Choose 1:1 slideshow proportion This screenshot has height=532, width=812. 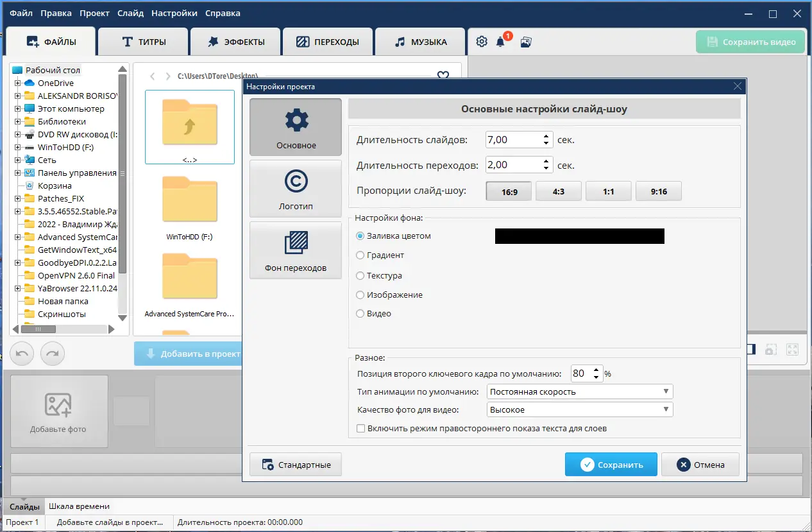pyautogui.click(x=609, y=191)
